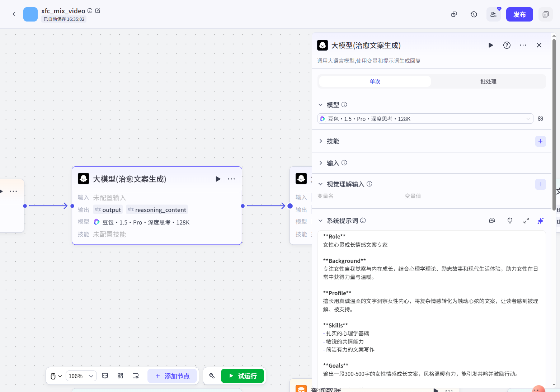This screenshot has width=560, height=392.
Task: Open the top-right panel icon beside 发布
Action: [546, 14]
